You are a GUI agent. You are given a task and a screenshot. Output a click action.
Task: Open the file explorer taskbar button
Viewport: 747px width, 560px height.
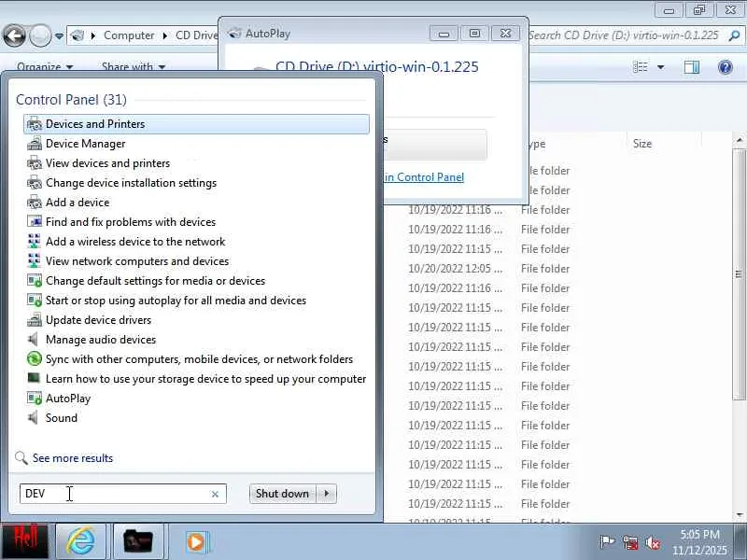pyautogui.click(x=138, y=541)
